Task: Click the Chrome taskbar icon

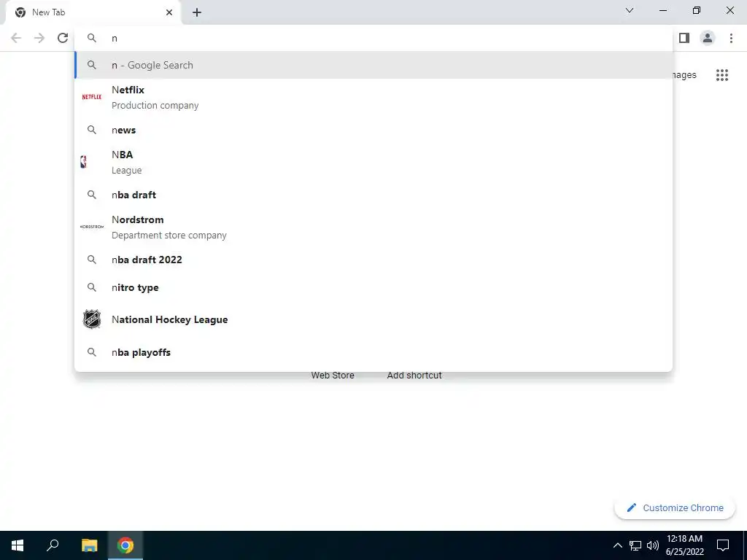Action: (x=125, y=545)
